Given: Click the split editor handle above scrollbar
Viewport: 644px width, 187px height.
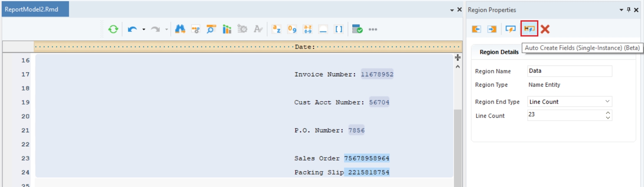Looking at the screenshot, I should pos(458,58).
